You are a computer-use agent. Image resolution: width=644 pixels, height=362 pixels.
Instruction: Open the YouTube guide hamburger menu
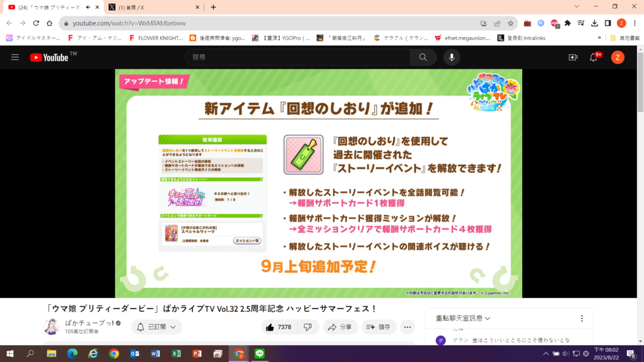coord(15,57)
